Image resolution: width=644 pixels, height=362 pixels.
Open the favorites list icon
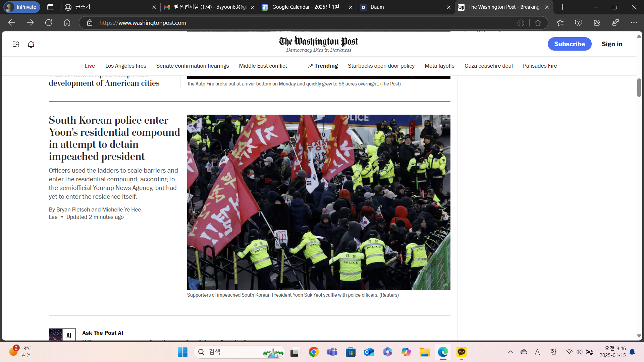point(560,23)
